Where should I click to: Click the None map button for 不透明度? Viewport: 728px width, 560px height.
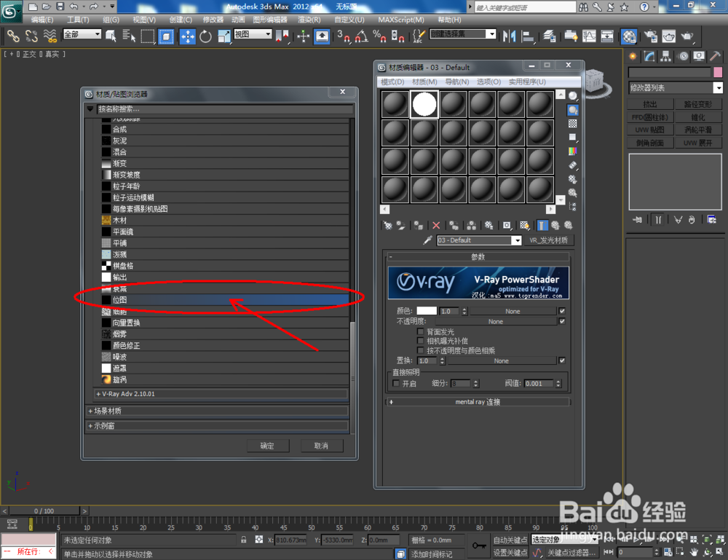click(x=496, y=321)
